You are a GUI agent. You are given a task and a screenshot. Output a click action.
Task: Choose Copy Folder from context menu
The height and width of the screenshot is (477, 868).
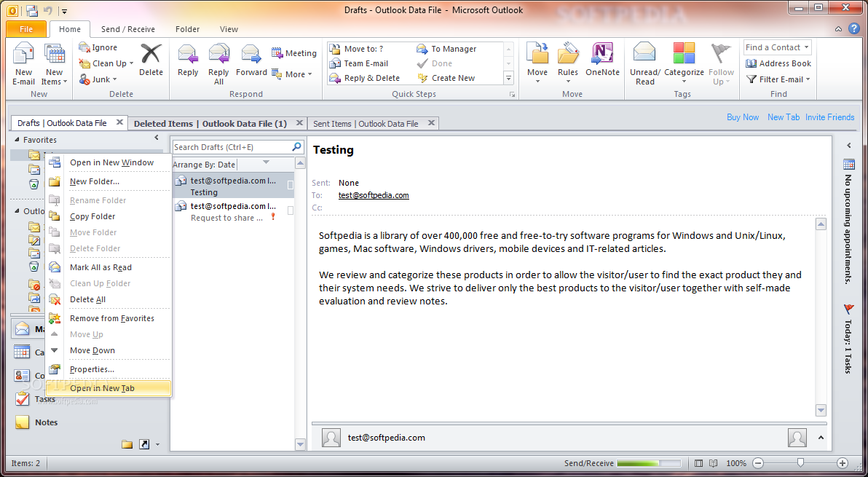pyautogui.click(x=108, y=216)
